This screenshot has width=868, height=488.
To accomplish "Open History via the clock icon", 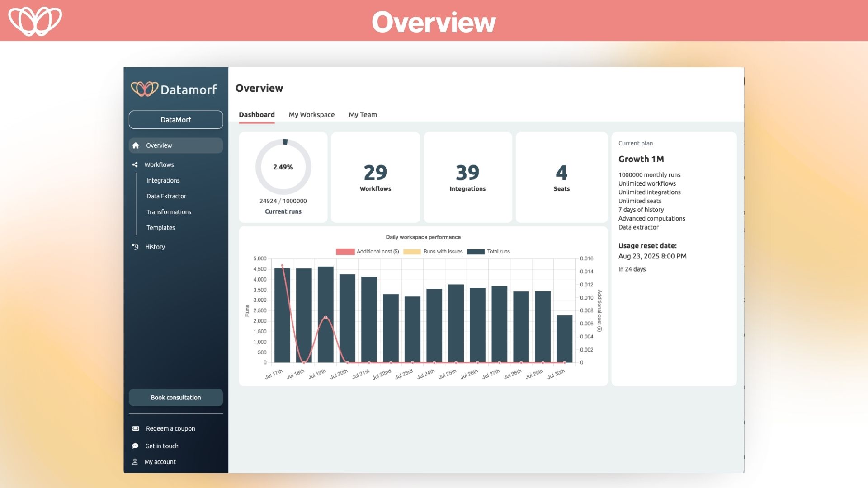I will 135,246.
